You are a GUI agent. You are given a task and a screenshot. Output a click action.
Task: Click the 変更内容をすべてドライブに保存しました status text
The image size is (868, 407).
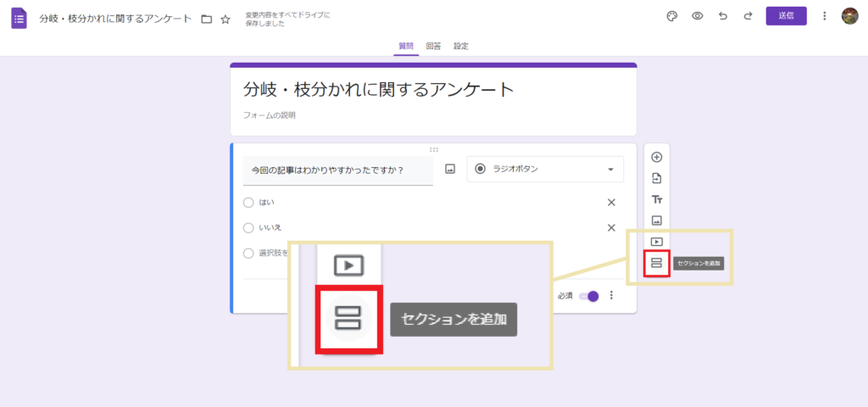[288, 20]
